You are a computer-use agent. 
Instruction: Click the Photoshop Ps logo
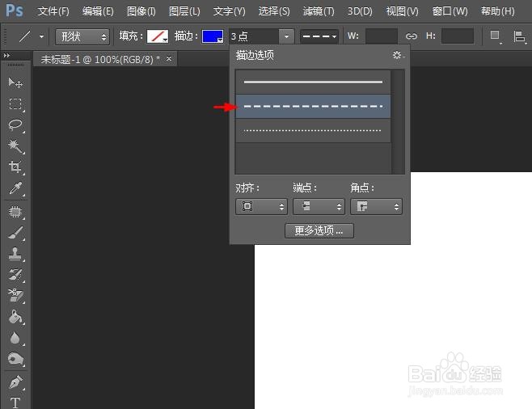15,11
